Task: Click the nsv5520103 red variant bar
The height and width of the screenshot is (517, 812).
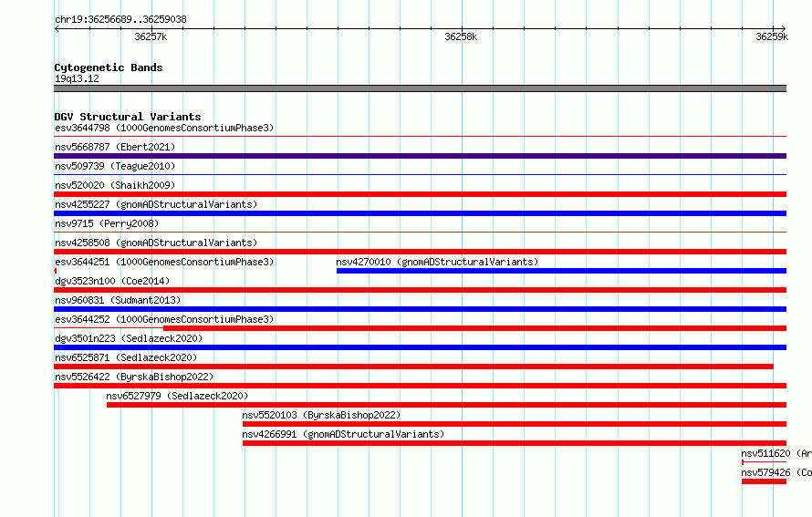Action: 515,424
